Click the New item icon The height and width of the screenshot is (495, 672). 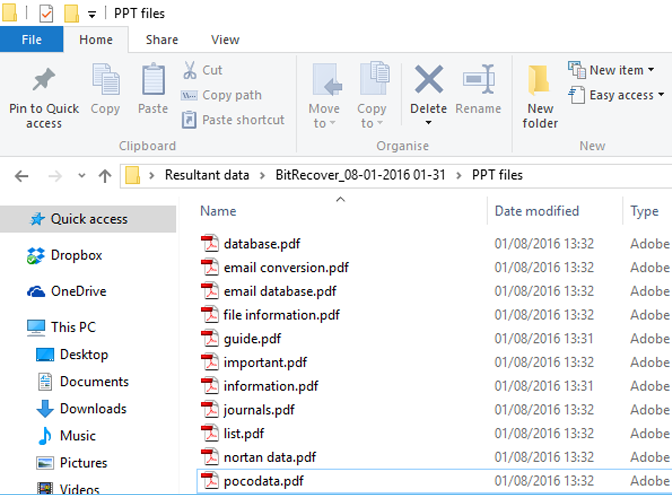click(x=576, y=70)
